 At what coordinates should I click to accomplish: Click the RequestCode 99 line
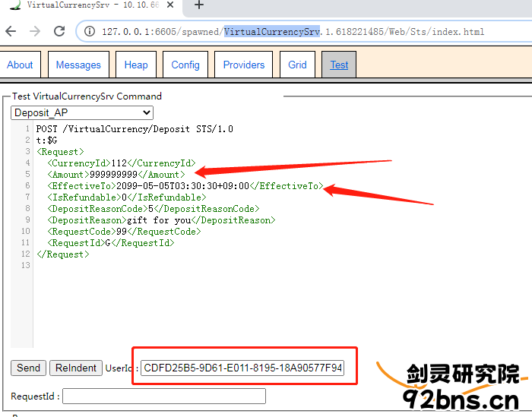[124, 232]
